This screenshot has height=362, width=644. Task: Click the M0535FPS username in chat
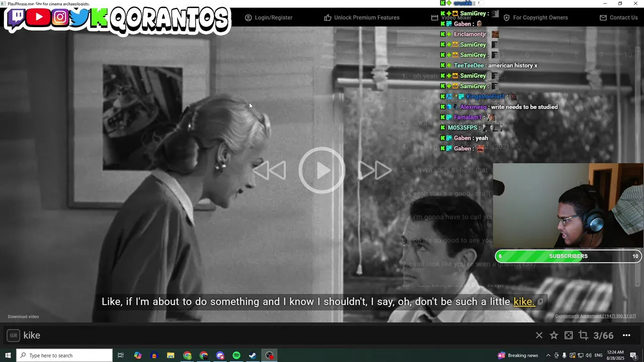pyautogui.click(x=462, y=128)
